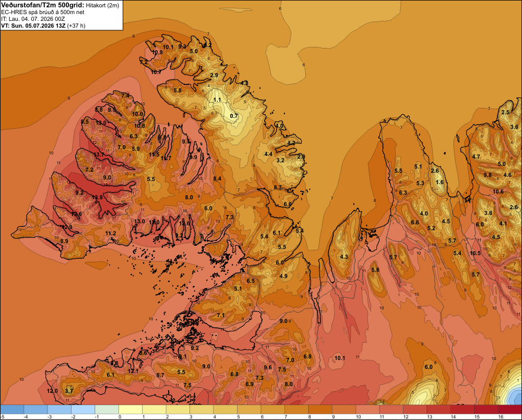The width and height of the screenshot is (522, 420).
Task: Click the legend swatch between 0 and 1
Action: pyautogui.click(x=130, y=410)
